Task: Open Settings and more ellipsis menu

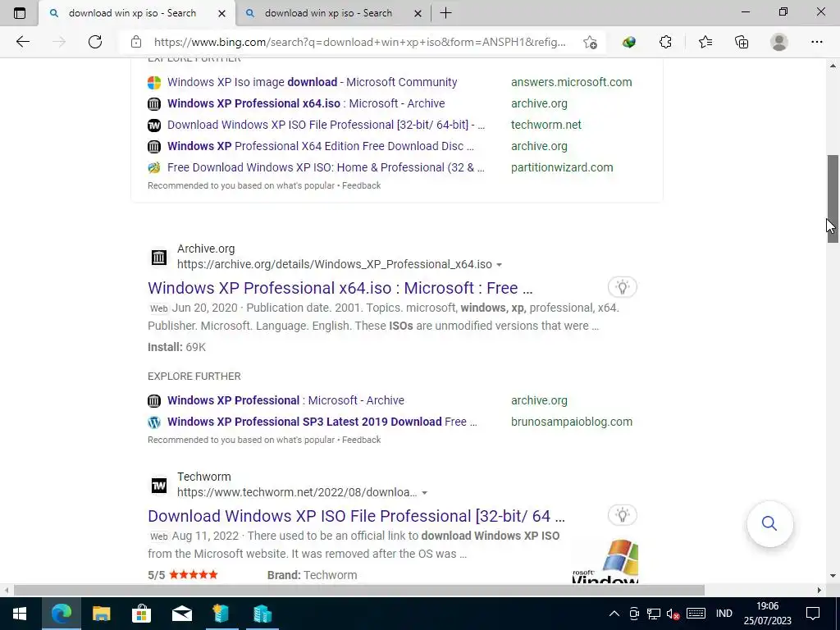Action: (816, 42)
